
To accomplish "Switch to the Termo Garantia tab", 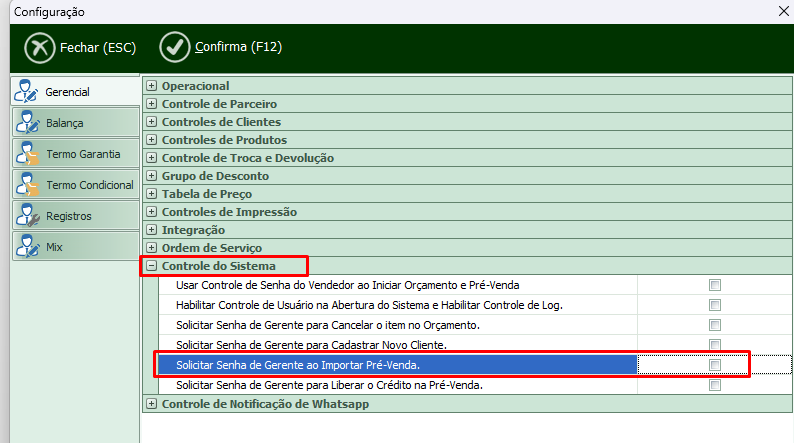I will pos(76,154).
